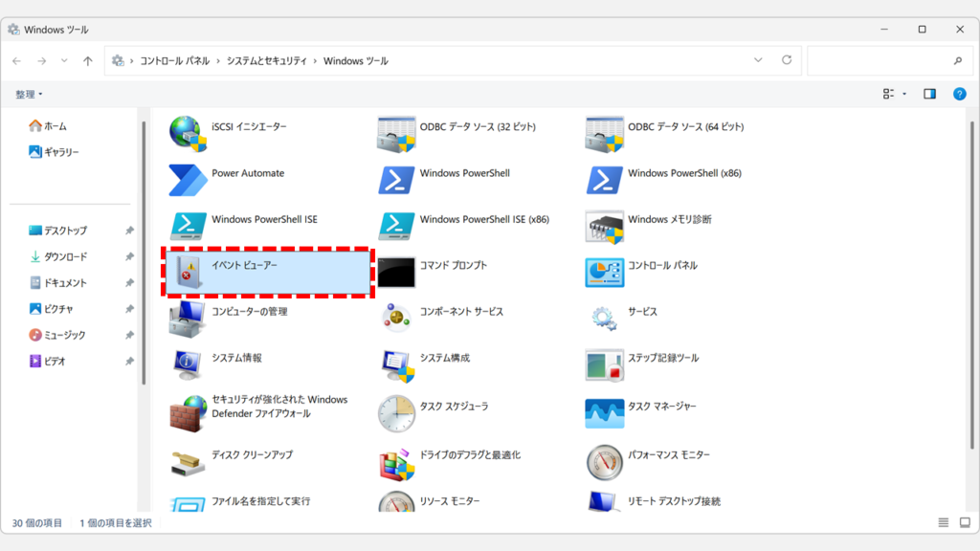Click システムとセキュリティ in the breadcrumb
The image size is (980, 551).
coord(266,60)
